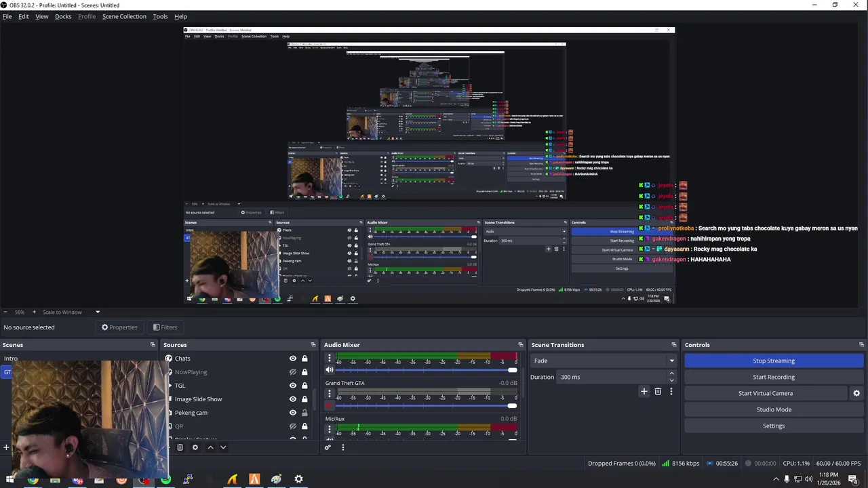Screen dimensions: 868x488
Task: Edit the 300 ms Duration field
Action: 612,377
